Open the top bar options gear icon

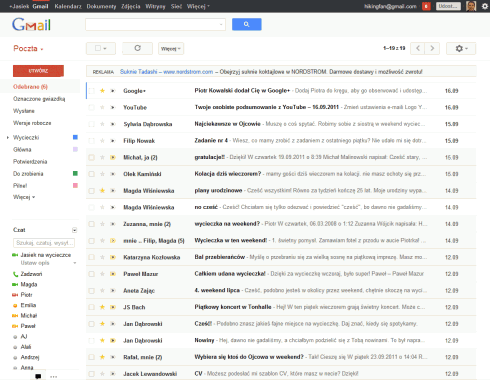(485, 6)
